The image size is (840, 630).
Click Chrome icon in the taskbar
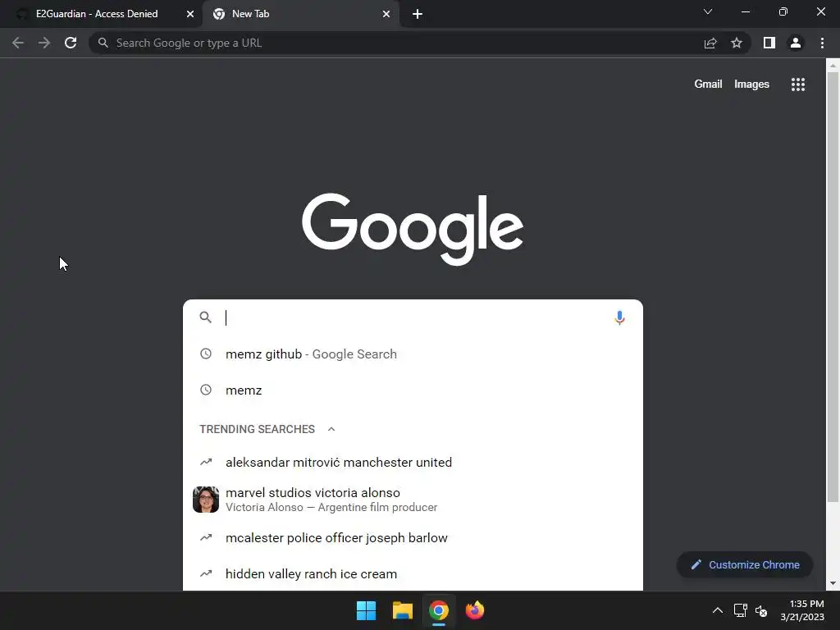(x=438, y=610)
